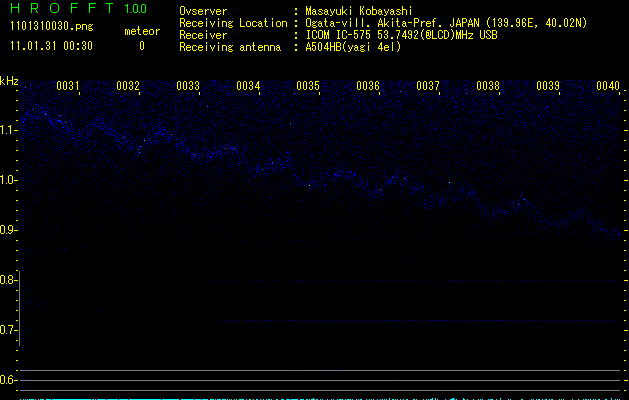Click the 1.1 kHz axis label
This screenshot has width=629, height=400.
pyautogui.click(x=8, y=130)
